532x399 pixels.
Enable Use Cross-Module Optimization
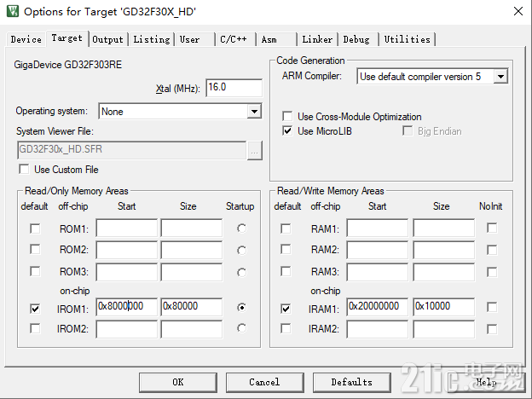[287, 116]
